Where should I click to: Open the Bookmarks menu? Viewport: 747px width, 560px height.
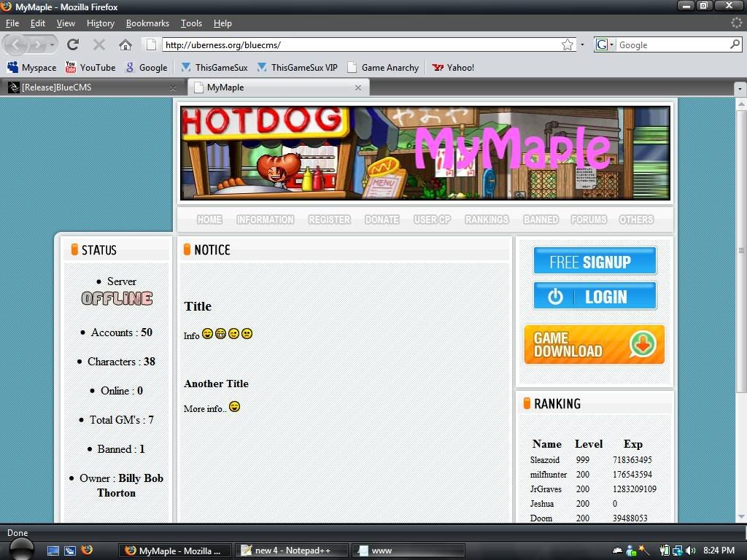[x=147, y=23]
